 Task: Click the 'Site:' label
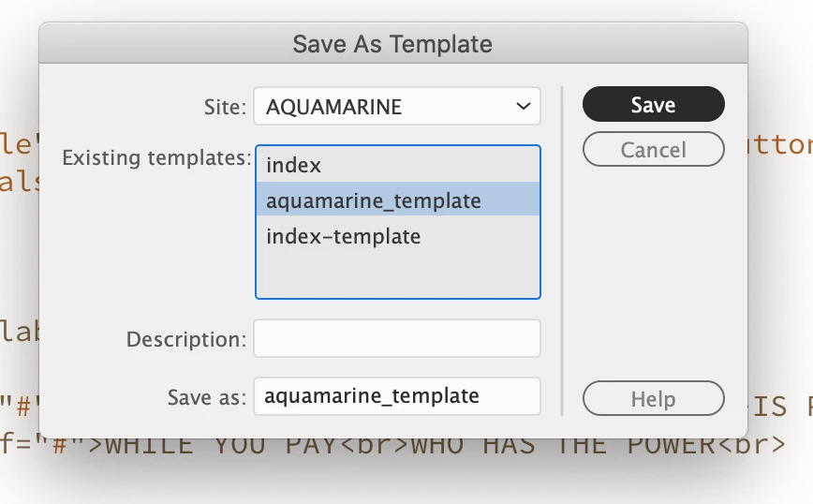[x=226, y=107]
